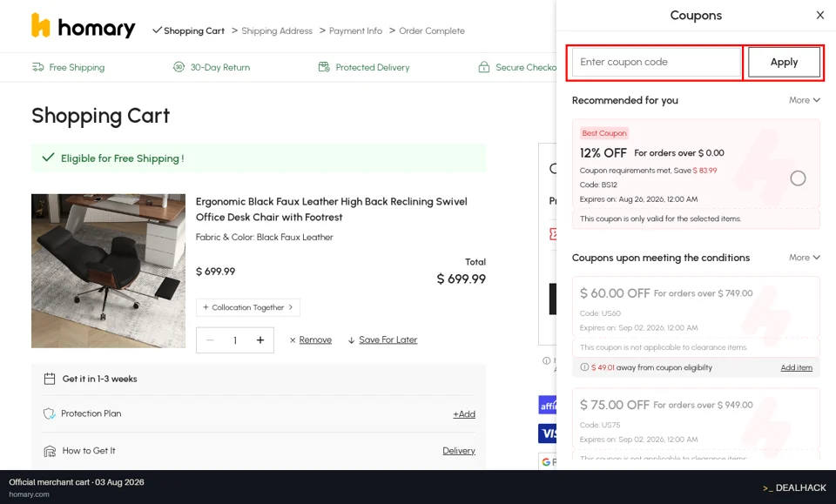Go to Payment Info step

[355, 30]
